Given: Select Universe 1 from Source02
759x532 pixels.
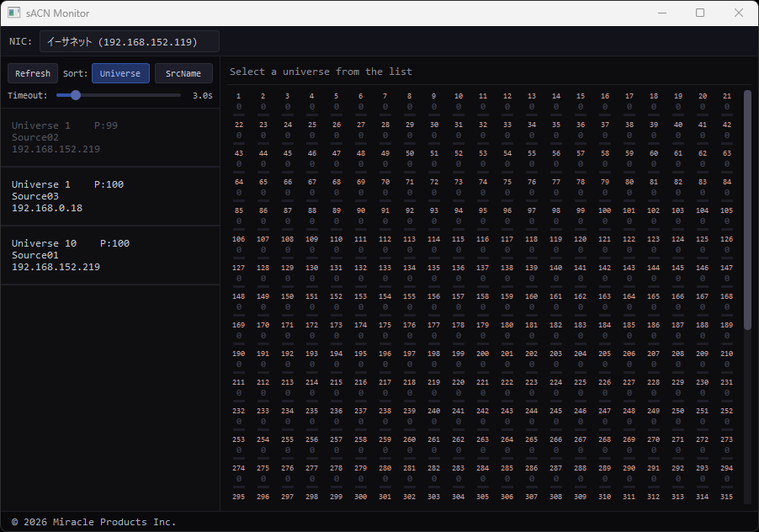Looking at the screenshot, I should point(109,137).
